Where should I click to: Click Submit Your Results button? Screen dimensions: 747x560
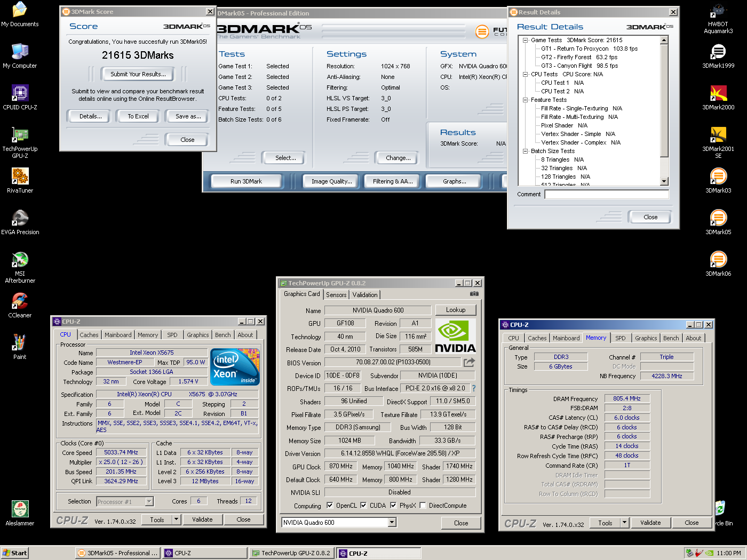click(x=138, y=74)
